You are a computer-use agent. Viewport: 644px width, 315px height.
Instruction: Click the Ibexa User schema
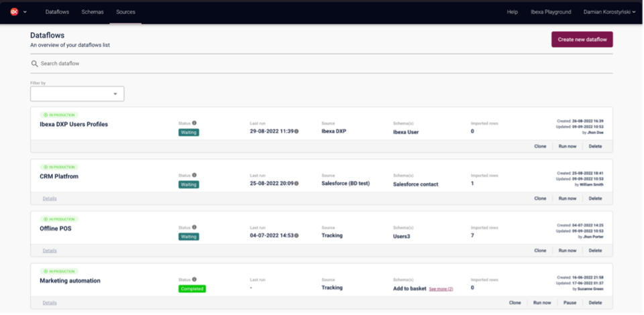coord(406,132)
